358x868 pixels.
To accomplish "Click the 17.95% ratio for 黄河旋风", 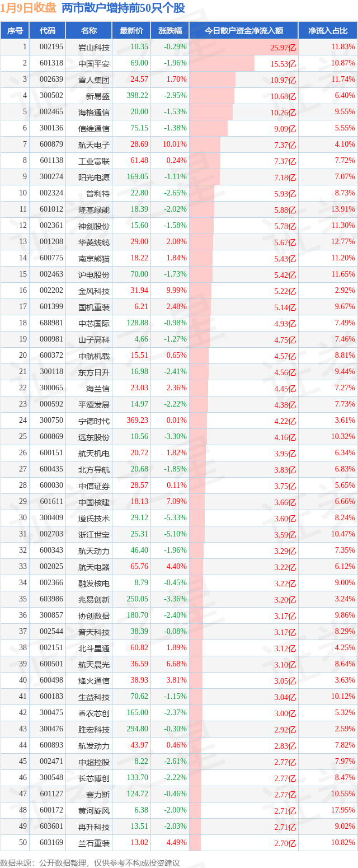I will coord(343,810).
